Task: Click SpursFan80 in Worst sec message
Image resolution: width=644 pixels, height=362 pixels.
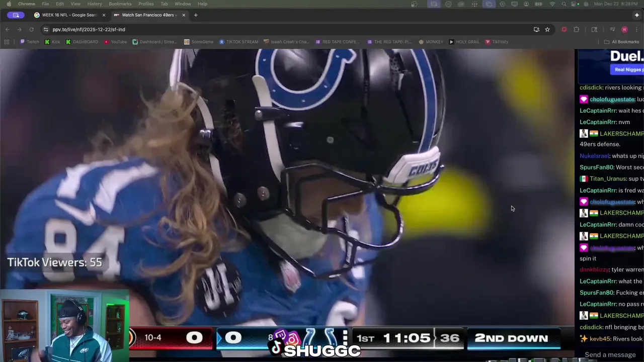Action: pyautogui.click(x=597, y=167)
